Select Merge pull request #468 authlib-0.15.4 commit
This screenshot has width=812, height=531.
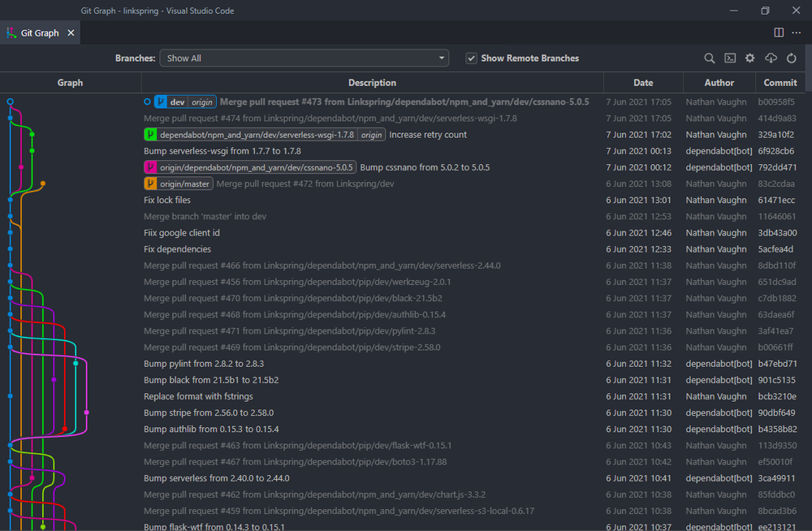coord(295,315)
